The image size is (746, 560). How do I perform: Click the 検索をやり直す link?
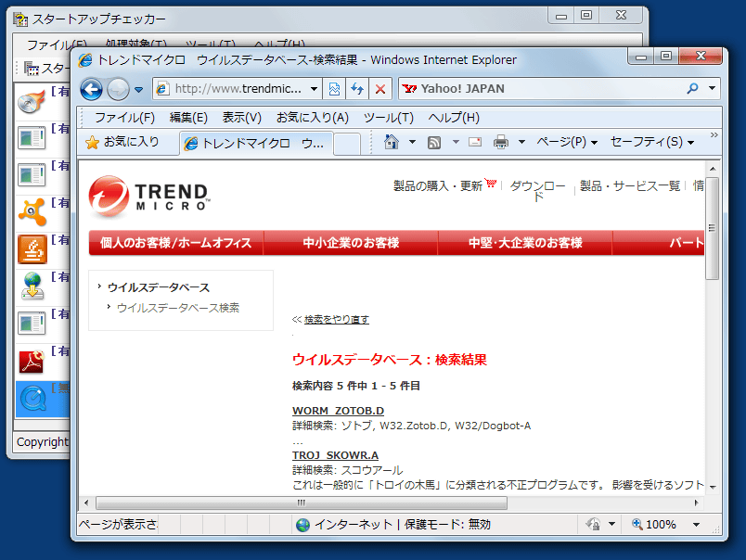337,320
